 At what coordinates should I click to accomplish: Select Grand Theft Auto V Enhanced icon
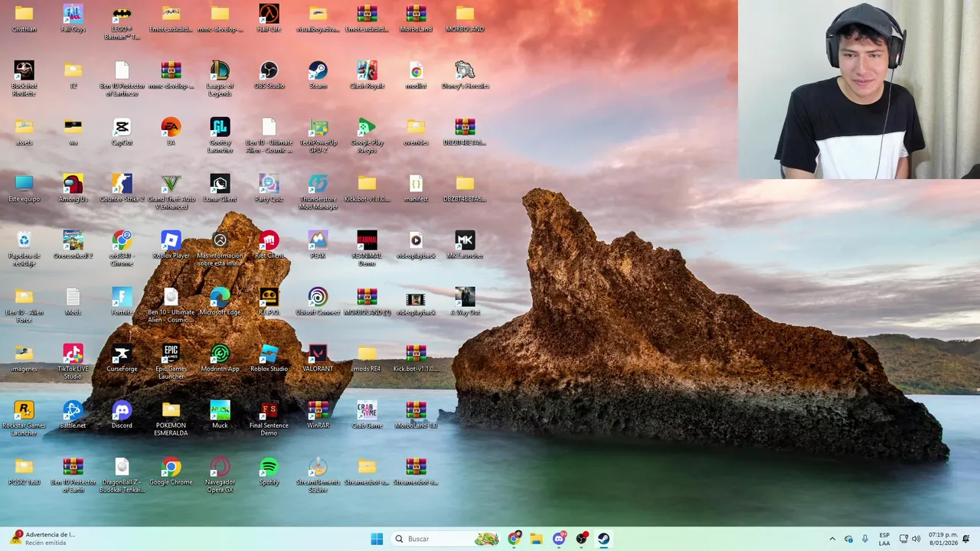point(171,192)
